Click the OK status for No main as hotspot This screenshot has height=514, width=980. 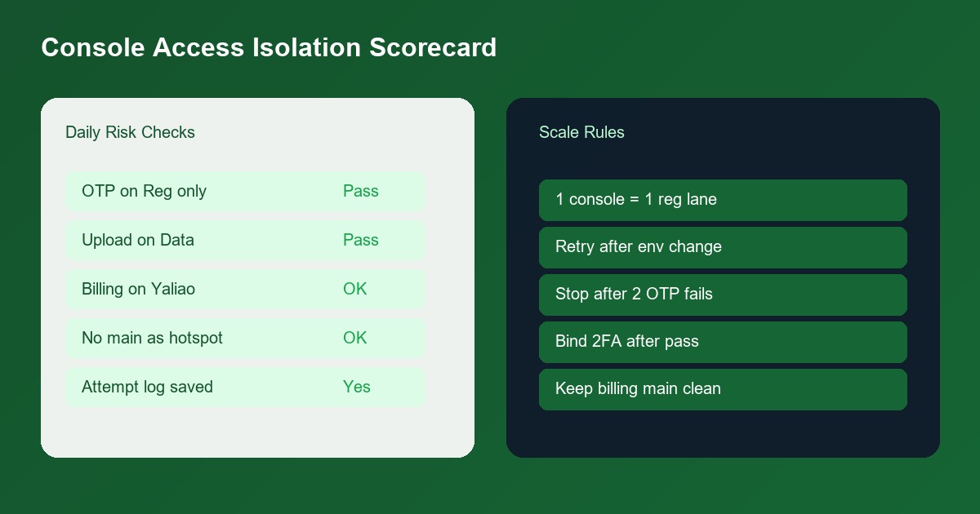tap(355, 339)
